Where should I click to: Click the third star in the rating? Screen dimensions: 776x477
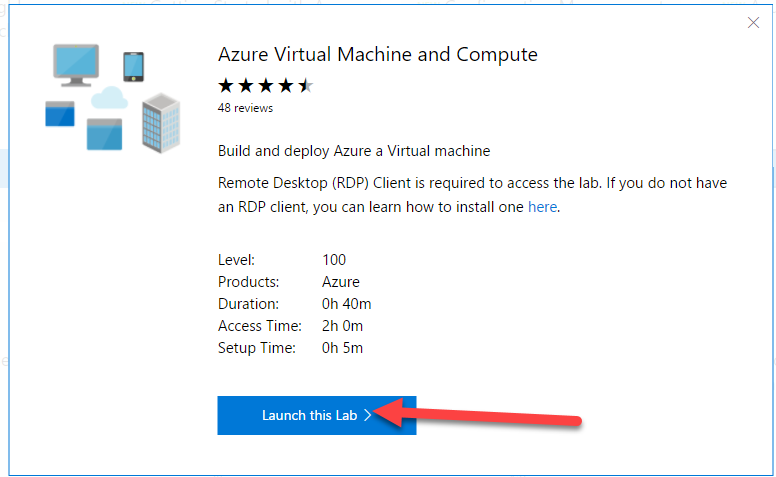tap(266, 85)
